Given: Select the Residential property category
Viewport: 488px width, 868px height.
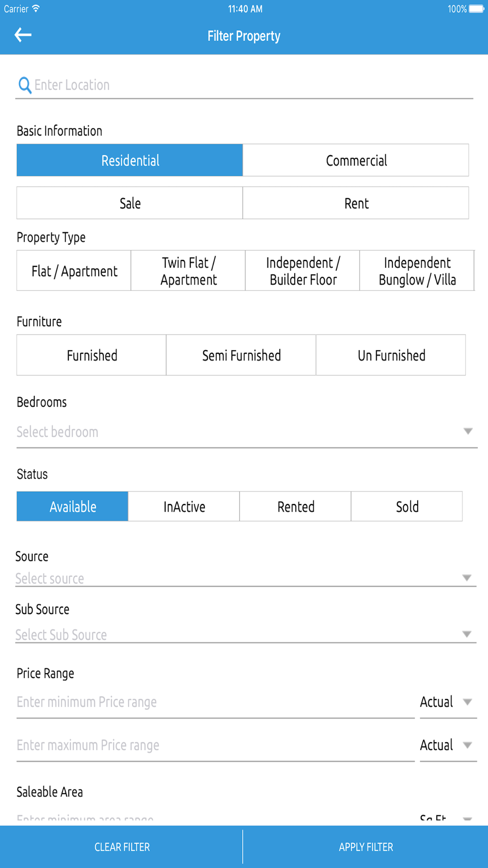Looking at the screenshot, I should pos(130,160).
